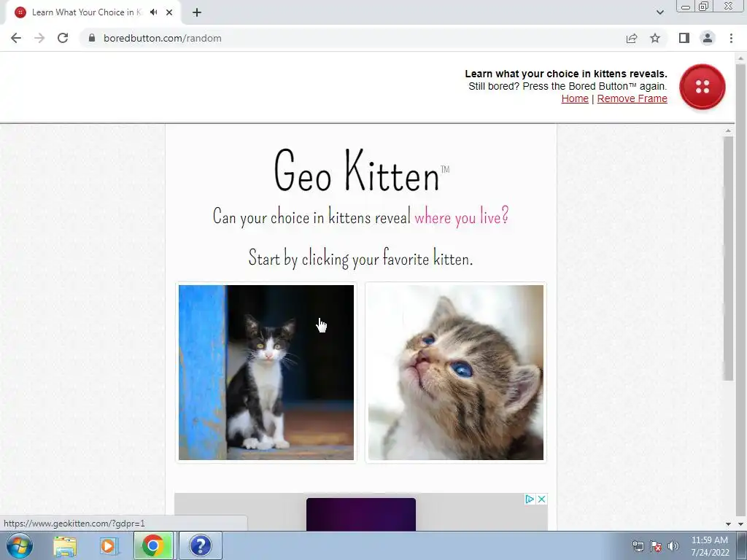This screenshot has width=747, height=560.
Task: Open the tab search chevron
Action: pyautogui.click(x=659, y=12)
